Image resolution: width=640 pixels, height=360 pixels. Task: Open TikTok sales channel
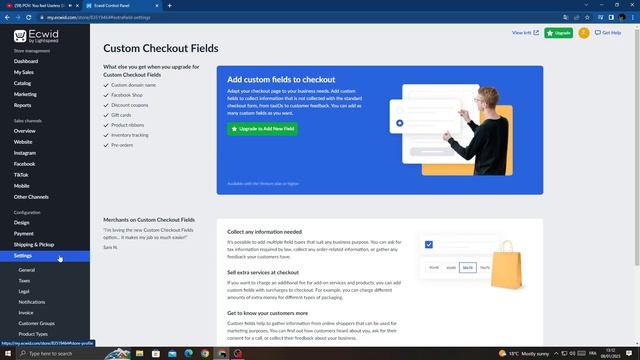tap(21, 175)
